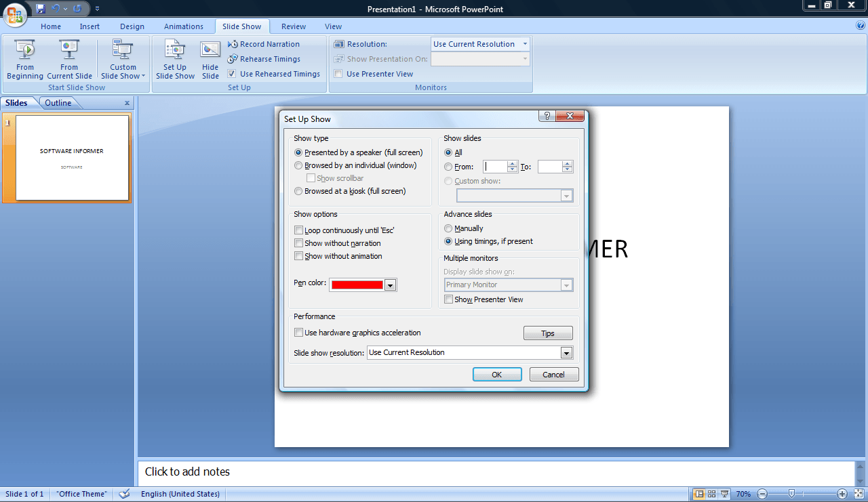
Task: Open the Custom show dropdown list
Action: [x=566, y=195]
